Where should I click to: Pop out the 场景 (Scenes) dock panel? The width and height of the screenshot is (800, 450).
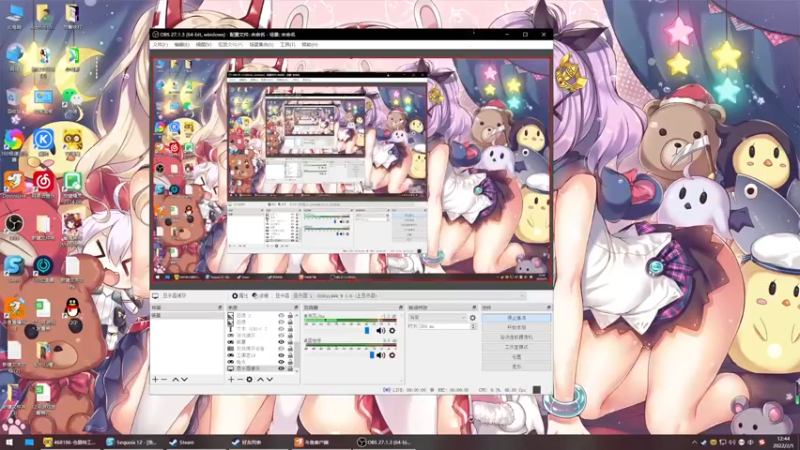(220, 308)
